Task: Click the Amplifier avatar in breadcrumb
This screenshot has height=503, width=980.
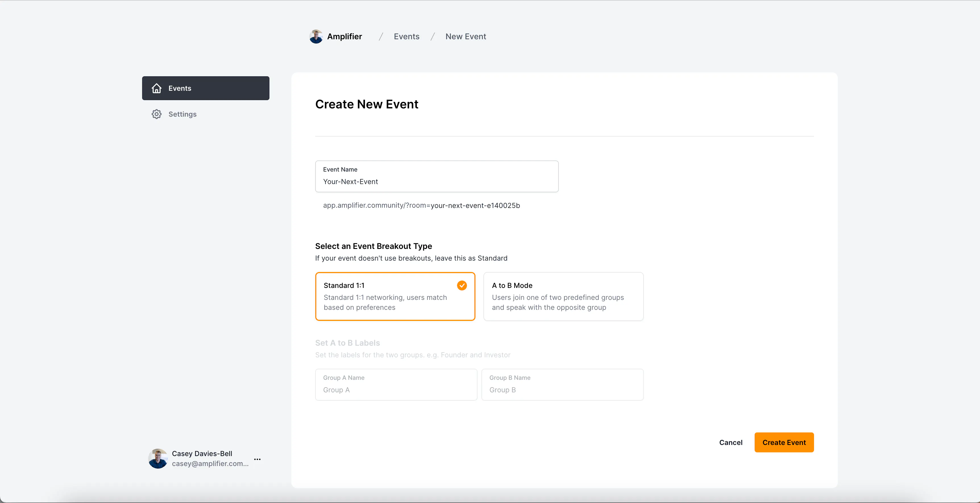Action: coord(316,36)
